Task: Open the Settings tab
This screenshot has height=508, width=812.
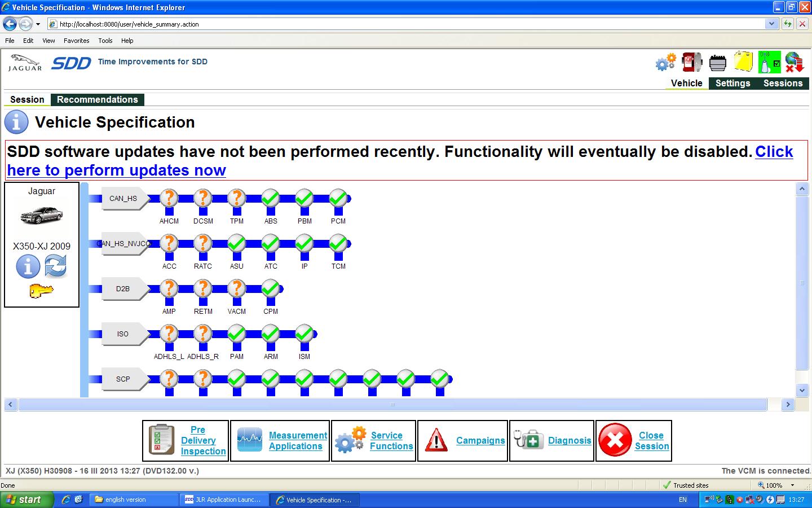Action: (732, 84)
